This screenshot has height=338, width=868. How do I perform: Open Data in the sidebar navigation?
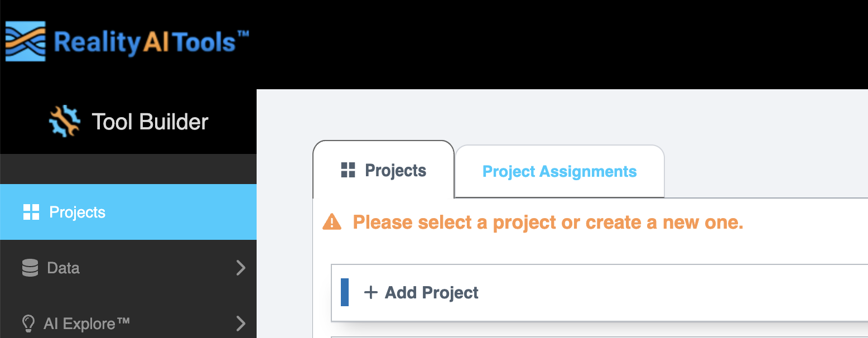point(64,268)
